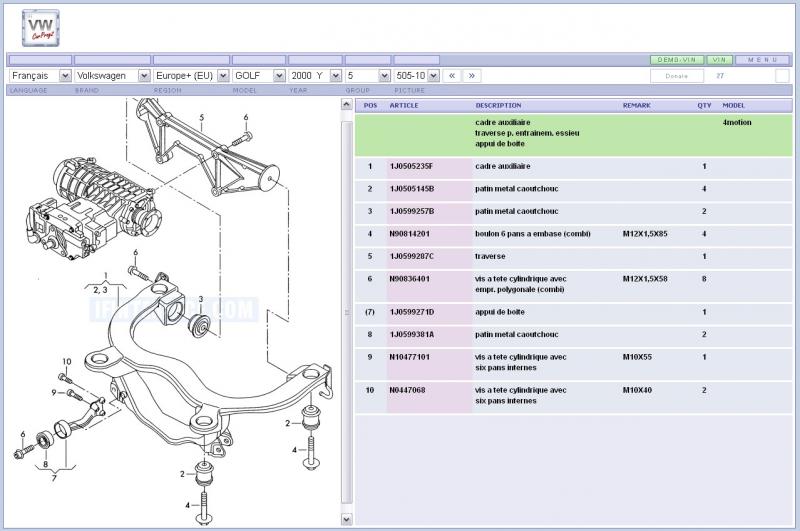The width and height of the screenshot is (800, 531).
Task: Click callout number 7 on the diagram
Action: 54,478
